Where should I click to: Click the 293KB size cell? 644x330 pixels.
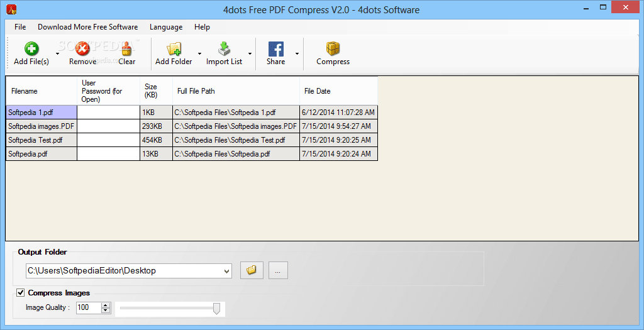[x=156, y=126]
